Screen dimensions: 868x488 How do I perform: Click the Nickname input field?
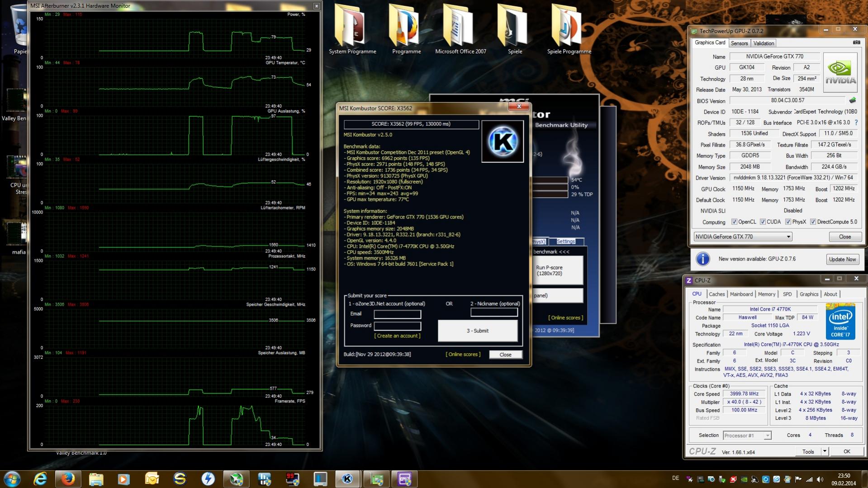pyautogui.click(x=494, y=312)
